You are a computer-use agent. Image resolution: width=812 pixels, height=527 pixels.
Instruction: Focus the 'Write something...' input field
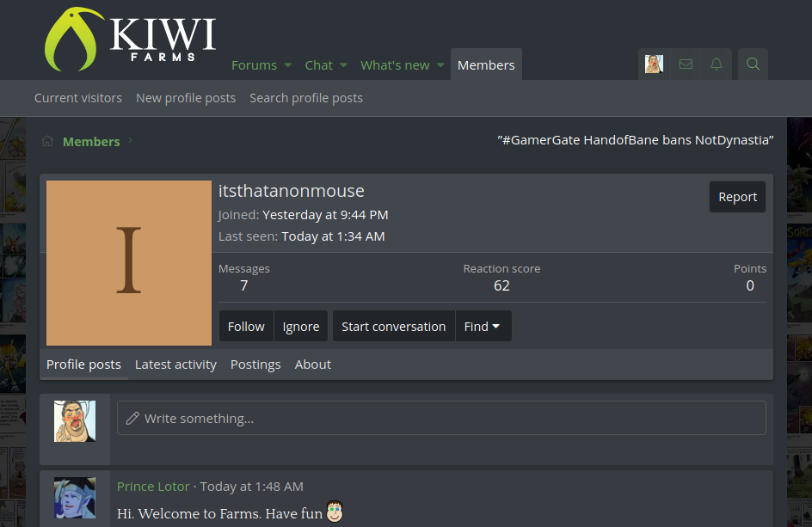441,418
